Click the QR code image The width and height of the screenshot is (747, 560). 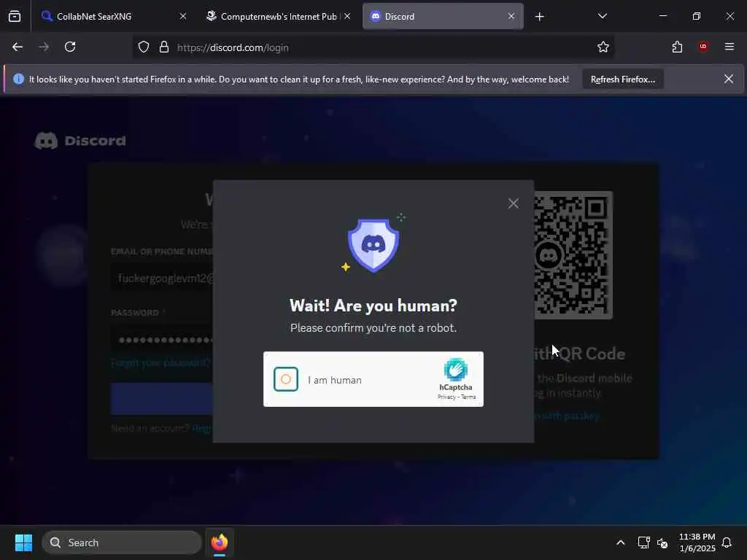coord(573,254)
